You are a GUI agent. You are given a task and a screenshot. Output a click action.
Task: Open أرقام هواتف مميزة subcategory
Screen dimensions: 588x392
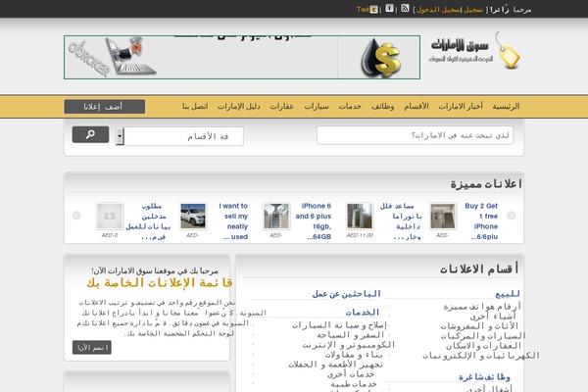coord(482,307)
